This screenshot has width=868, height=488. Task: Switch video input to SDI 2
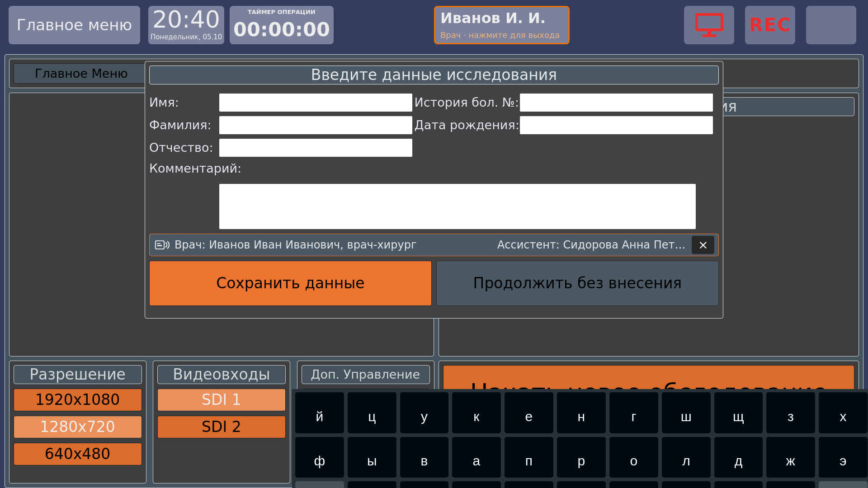(222, 427)
